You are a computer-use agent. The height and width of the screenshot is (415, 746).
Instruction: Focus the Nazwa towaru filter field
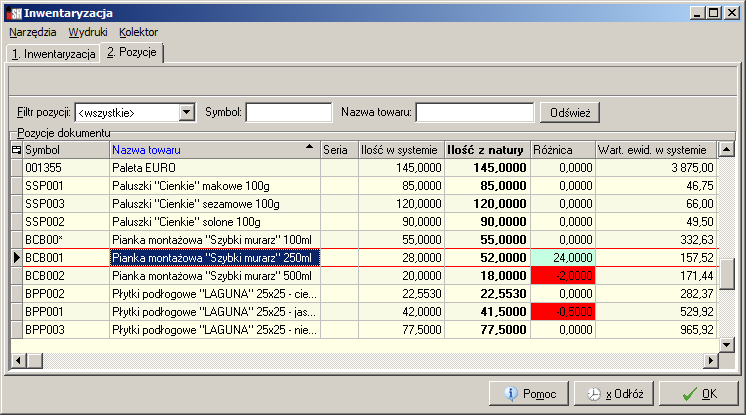pyautogui.click(x=475, y=113)
